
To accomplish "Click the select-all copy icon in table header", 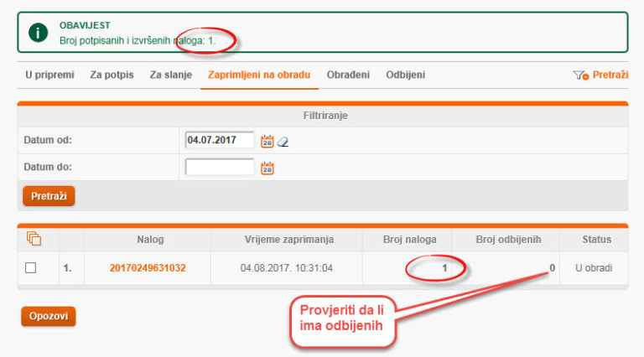I will point(34,238).
